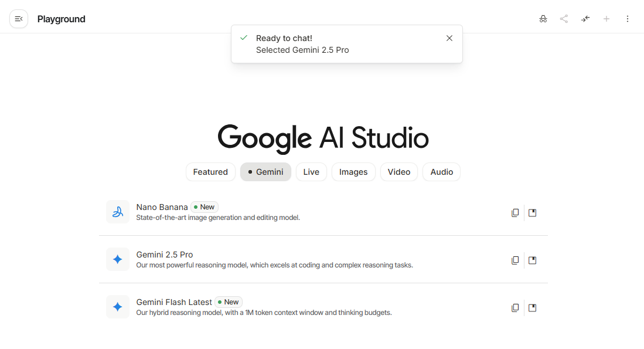The width and height of the screenshot is (644, 349).
Task: Click the share prompt icon
Action: coord(564,19)
